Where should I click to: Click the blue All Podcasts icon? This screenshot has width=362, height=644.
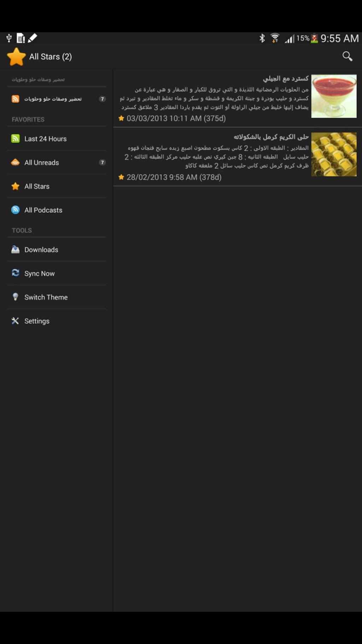pyautogui.click(x=15, y=210)
